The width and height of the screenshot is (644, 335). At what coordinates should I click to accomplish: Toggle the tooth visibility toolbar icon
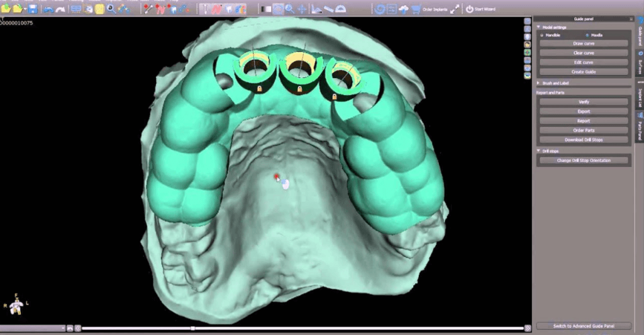coord(229,9)
